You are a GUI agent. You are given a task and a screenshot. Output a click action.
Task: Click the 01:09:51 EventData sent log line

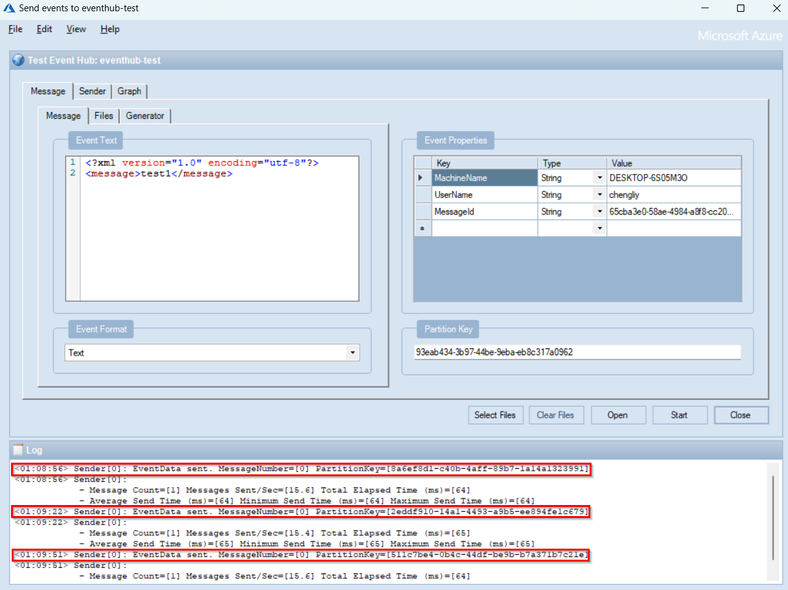(x=302, y=555)
